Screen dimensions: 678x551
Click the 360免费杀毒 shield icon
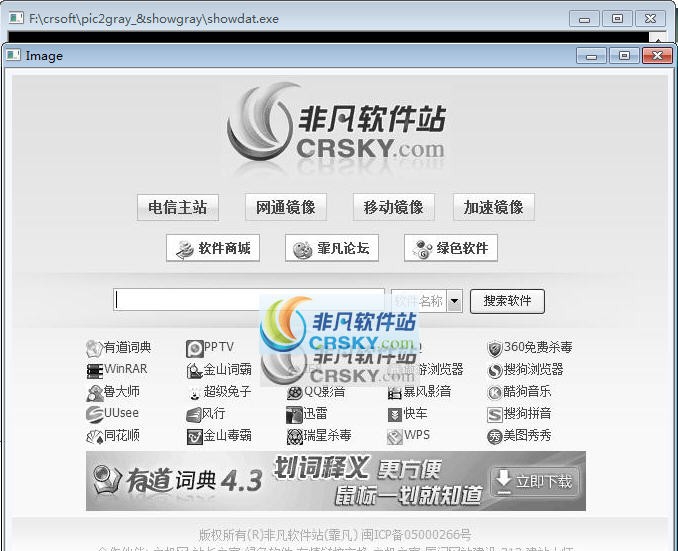[494, 348]
